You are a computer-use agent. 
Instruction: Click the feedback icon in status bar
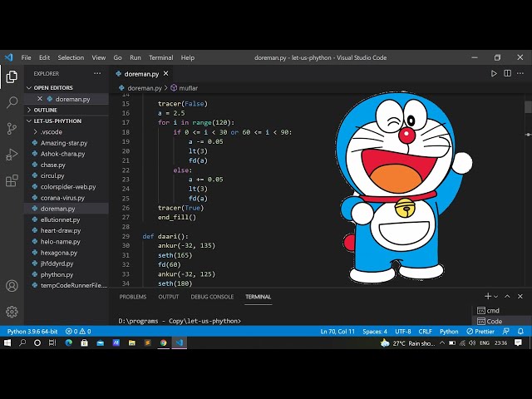506,331
